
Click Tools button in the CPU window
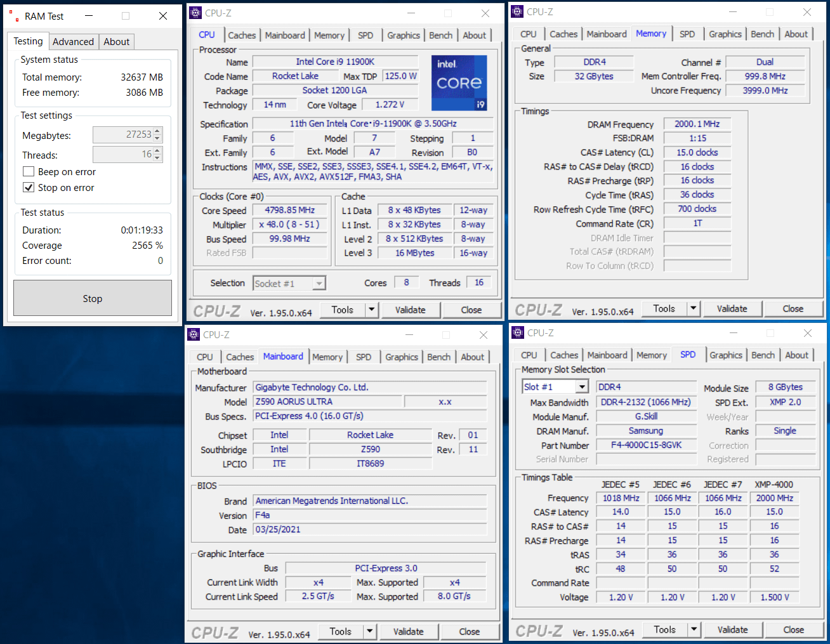click(342, 310)
